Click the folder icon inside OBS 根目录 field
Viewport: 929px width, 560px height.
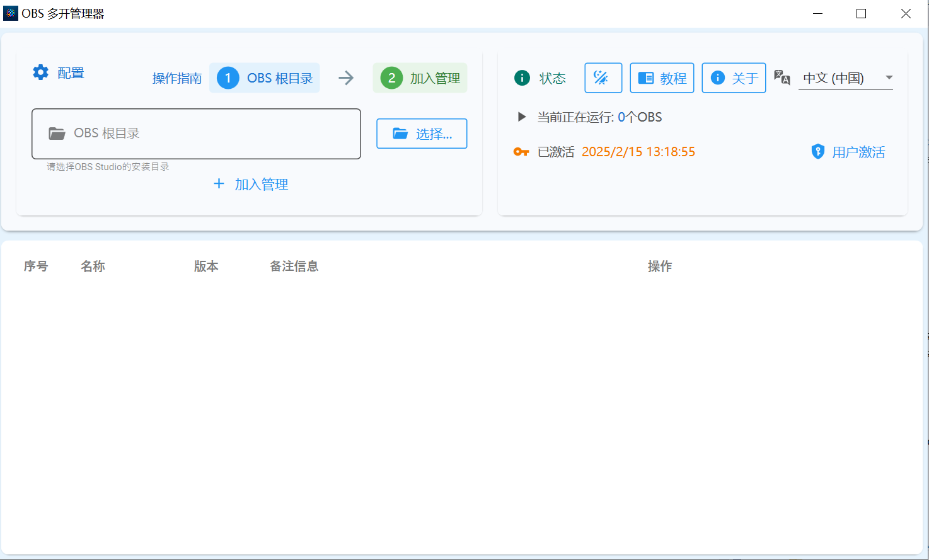(57, 134)
